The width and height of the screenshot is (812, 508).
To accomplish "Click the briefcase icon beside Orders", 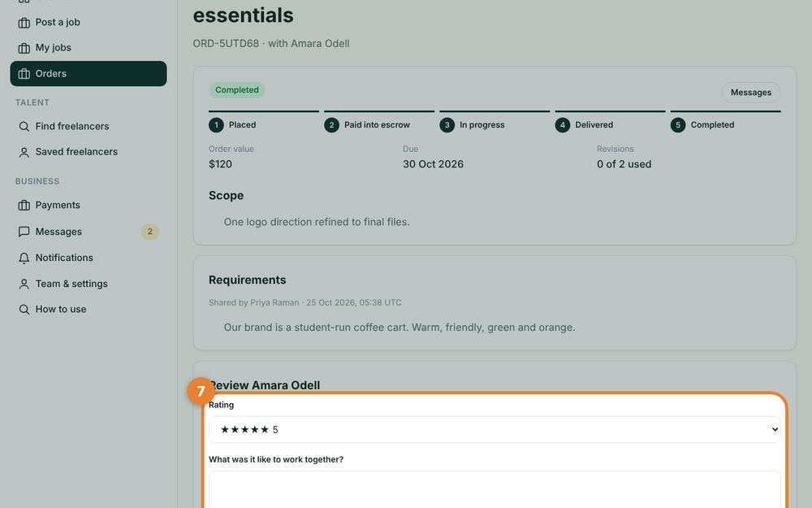I will point(24,74).
